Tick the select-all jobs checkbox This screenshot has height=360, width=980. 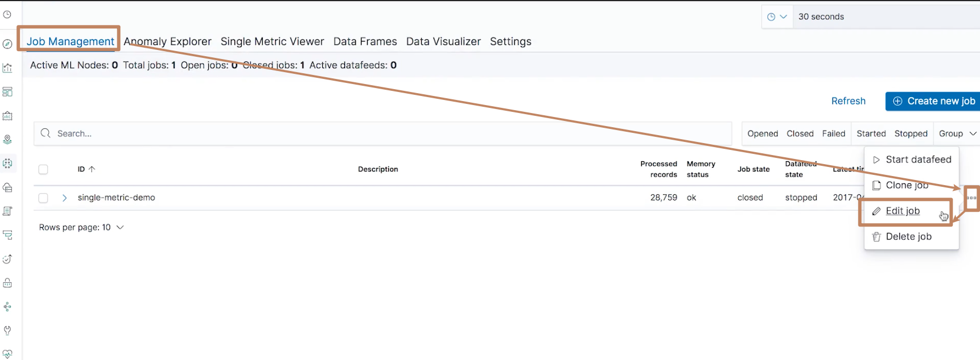43,169
